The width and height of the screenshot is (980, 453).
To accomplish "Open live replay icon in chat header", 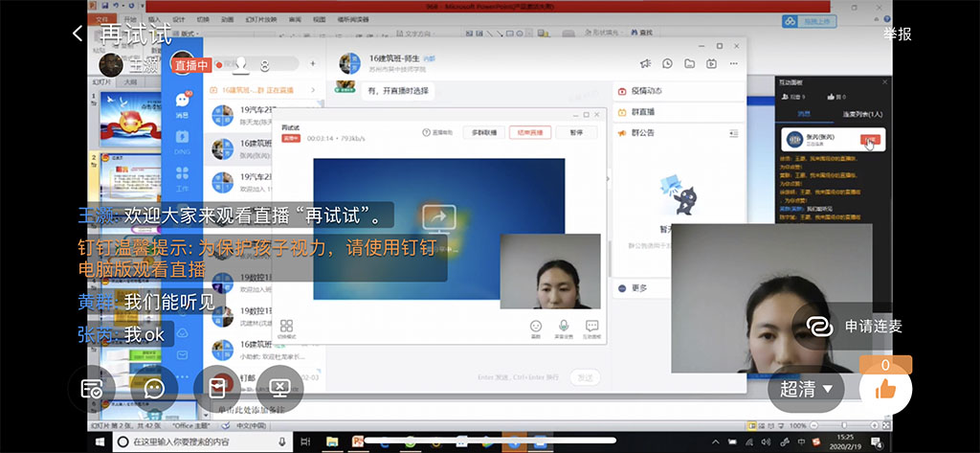I will [x=711, y=63].
